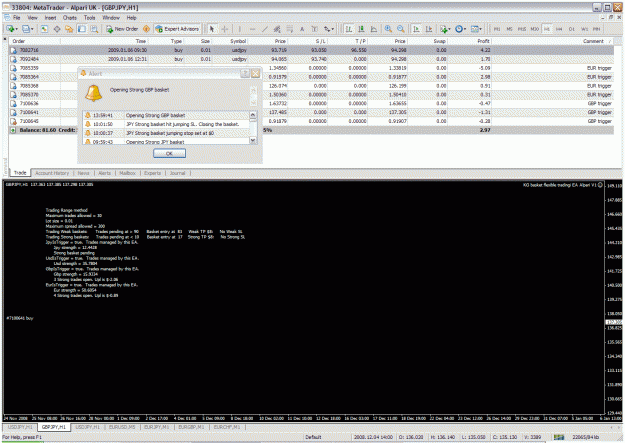Select order 7082716 usdjpy row
The image size is (625, 443).
[311, 50]
